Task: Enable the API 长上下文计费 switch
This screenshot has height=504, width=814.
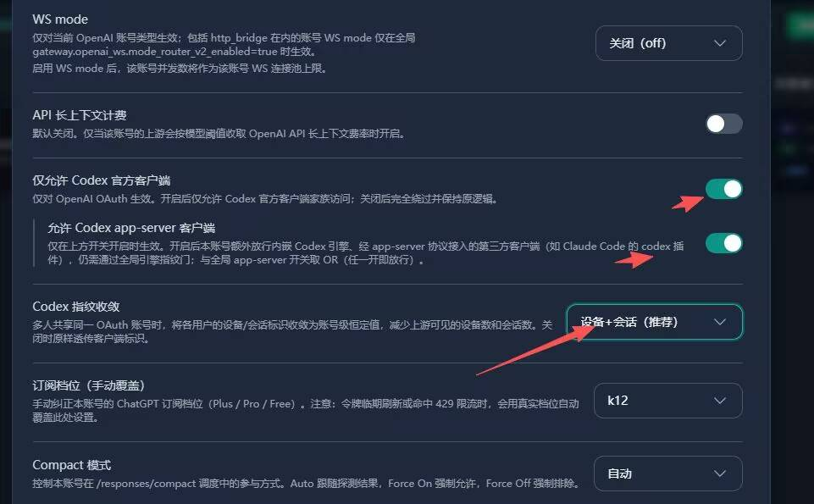Action: click(723, 124)
